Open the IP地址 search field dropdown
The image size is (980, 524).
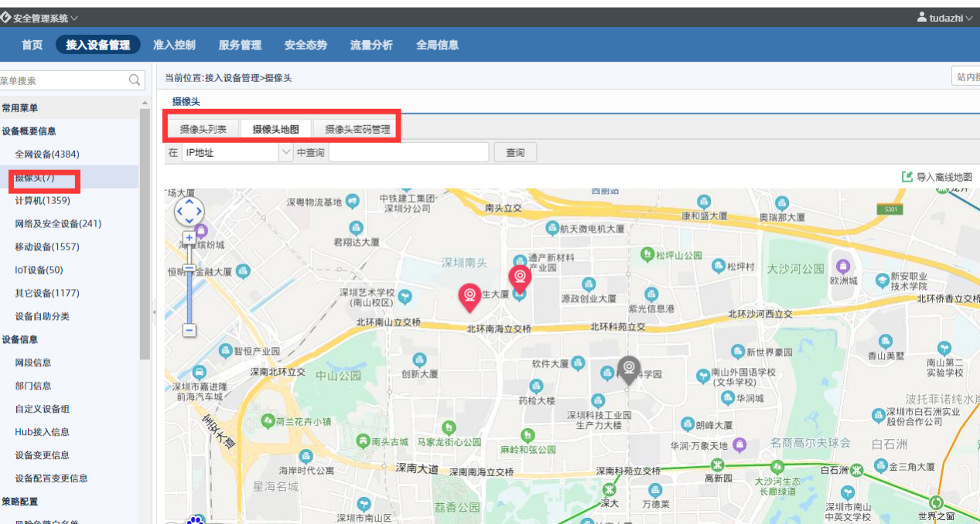[285, 152]
